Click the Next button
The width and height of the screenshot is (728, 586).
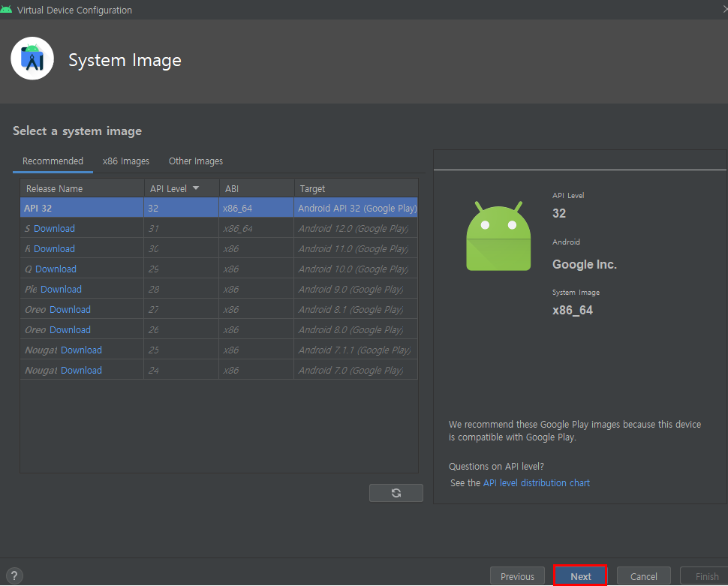tap(580, 576)
